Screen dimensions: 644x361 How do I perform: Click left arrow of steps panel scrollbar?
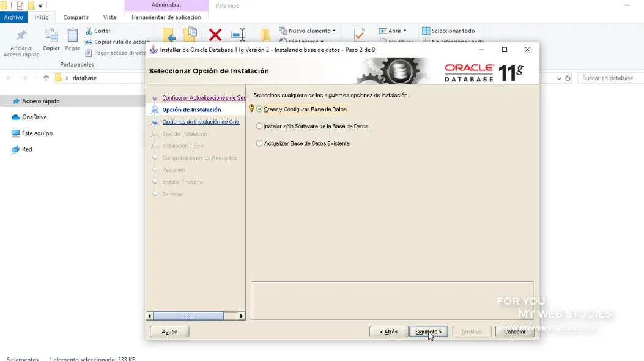[x=149, y=316]
